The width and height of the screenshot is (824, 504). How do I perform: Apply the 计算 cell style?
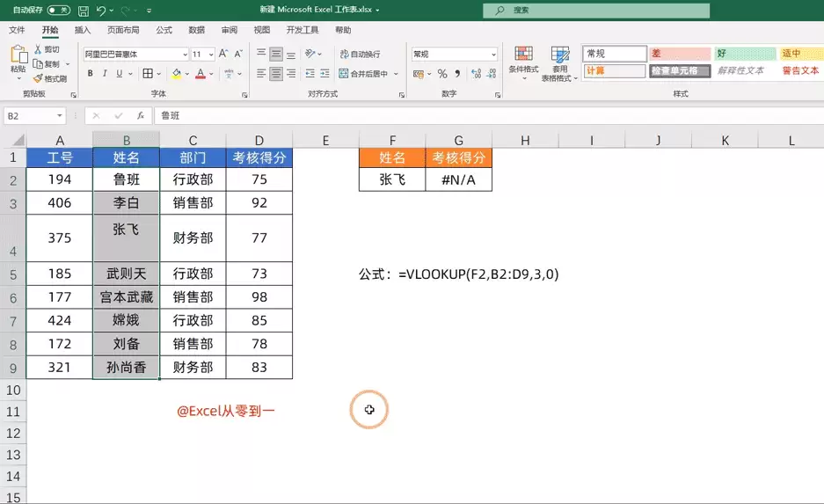pos(614,70)
